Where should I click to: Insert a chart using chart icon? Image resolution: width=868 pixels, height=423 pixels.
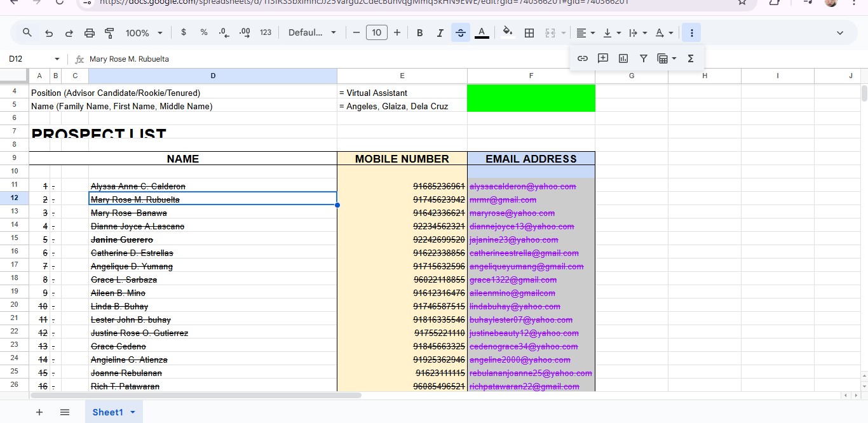tap(623, 58)
